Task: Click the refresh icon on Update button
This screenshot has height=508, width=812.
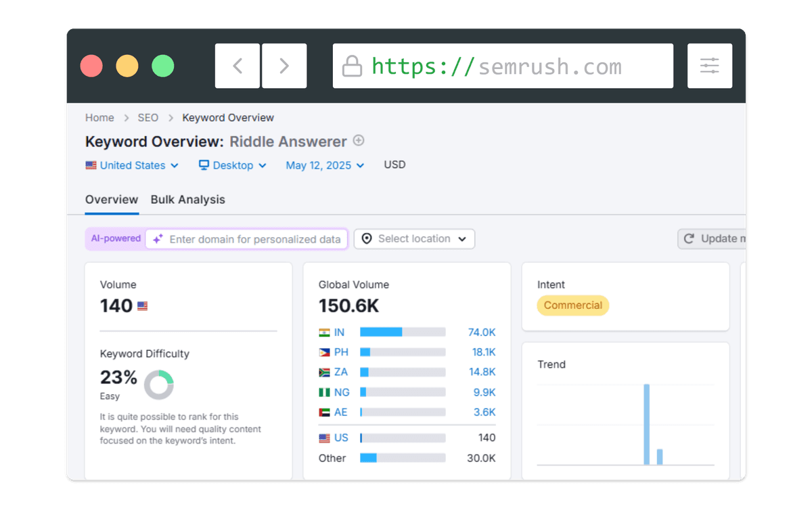Action: (689, 238)
